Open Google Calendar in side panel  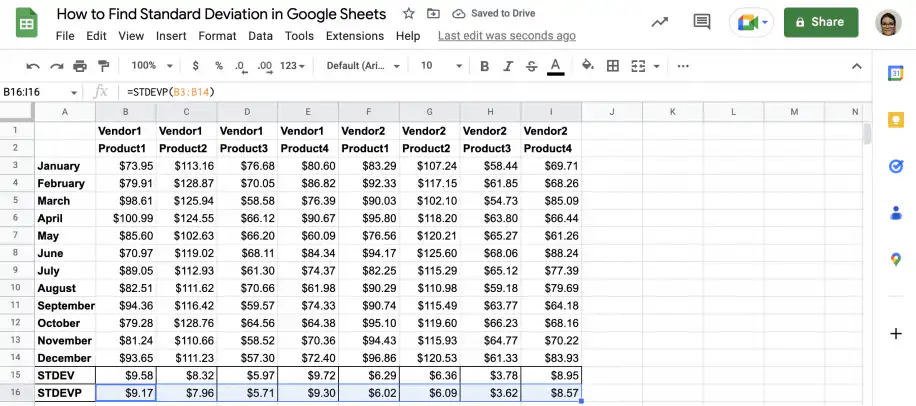point(896,73)
